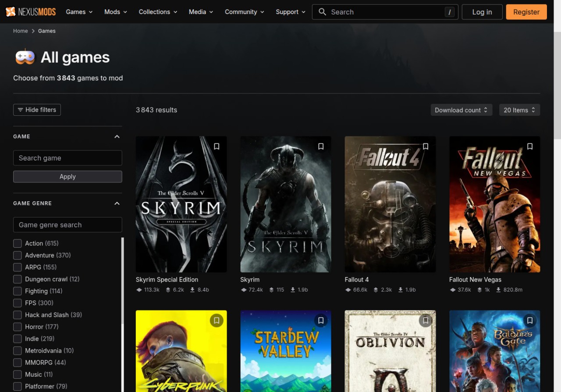Image resolution: width=561 pixels, height=392 pixels.
Task: Click the Nexus Mods logo
Action: (31, 12)
